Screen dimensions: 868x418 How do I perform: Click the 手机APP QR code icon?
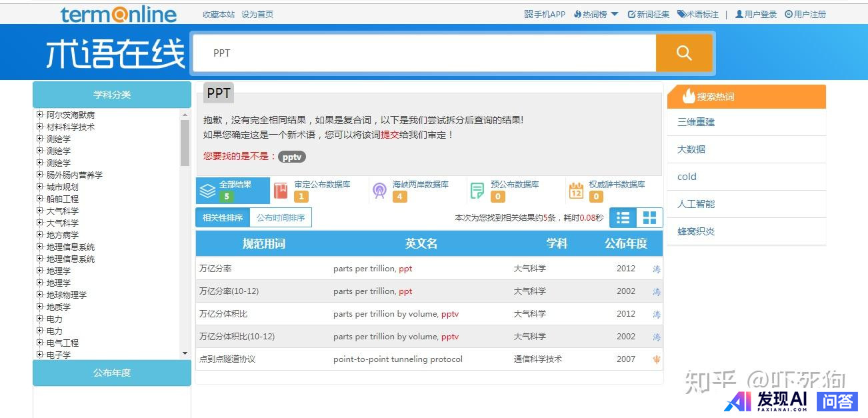click(528, 14)
